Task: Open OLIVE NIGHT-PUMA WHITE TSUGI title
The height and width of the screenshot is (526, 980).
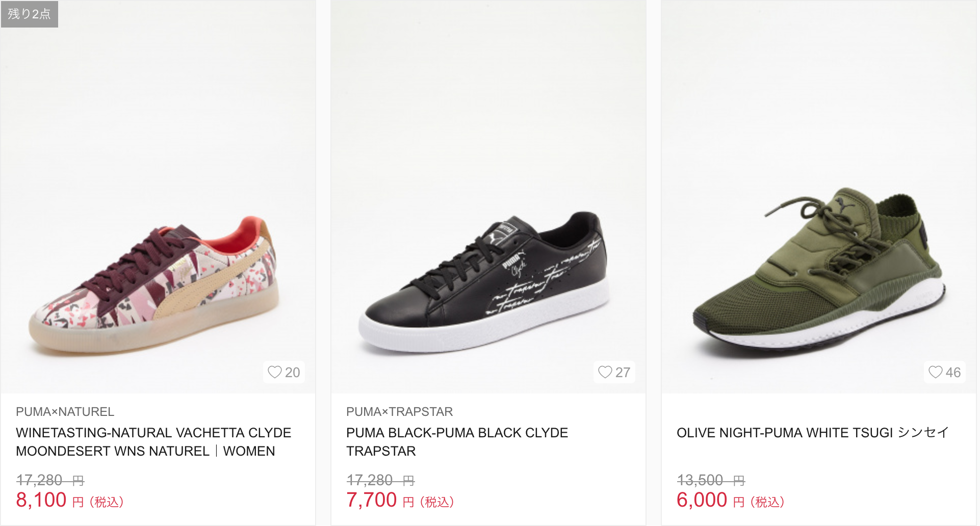Action: [812, 433]
